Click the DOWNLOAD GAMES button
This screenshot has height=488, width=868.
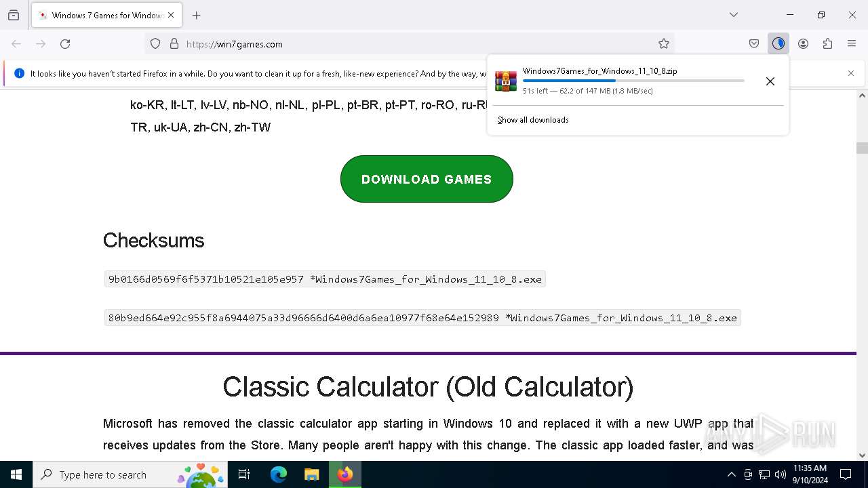click(x=427, y=179)
